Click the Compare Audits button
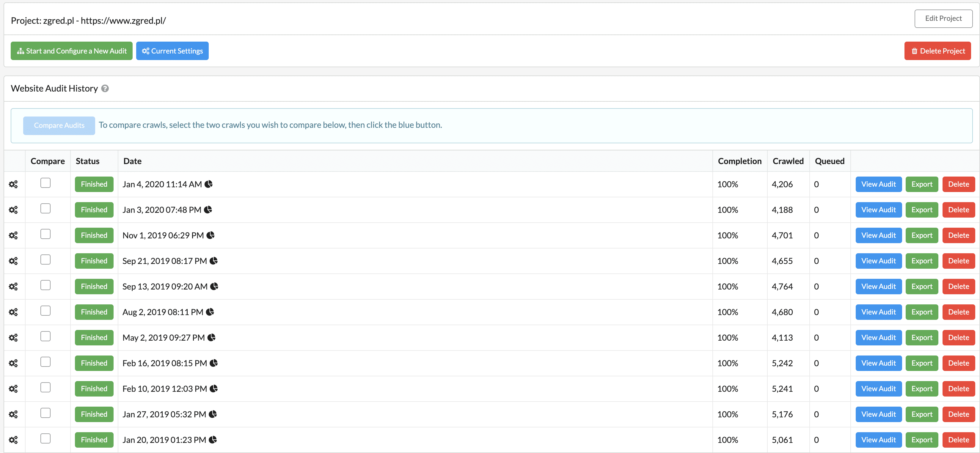 pyautogui.click(x=59, y=125)
